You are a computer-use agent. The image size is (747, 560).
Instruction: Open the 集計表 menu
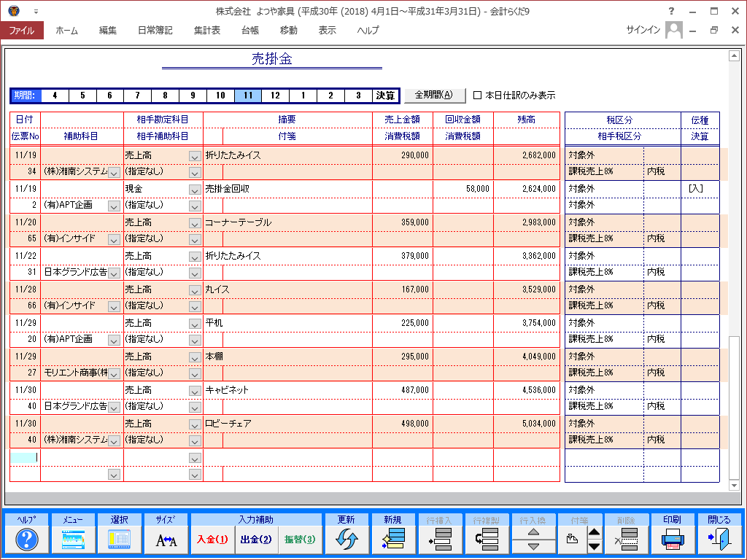(x=207, y=30)
